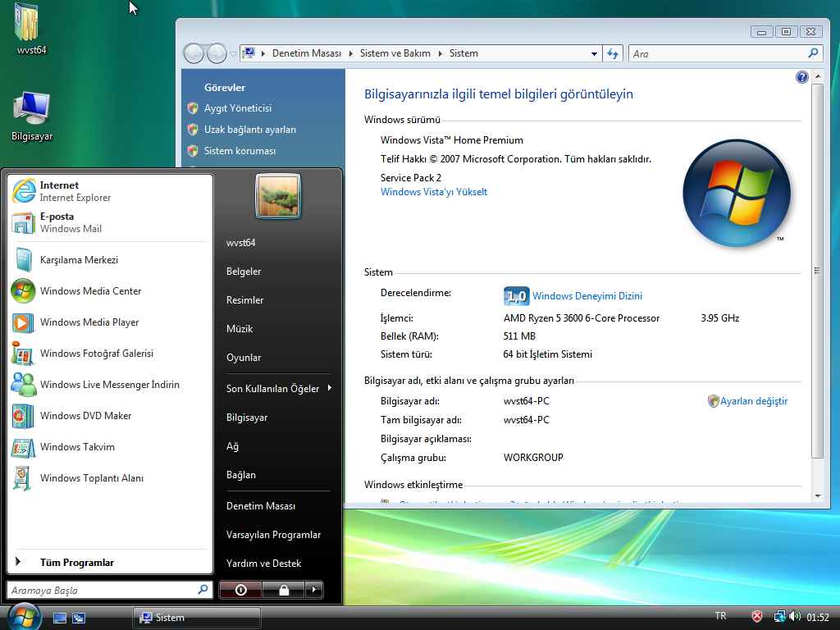
Task: Open the recent pages dropdown beside the nav buttons
Action: [x=232, y=53]
